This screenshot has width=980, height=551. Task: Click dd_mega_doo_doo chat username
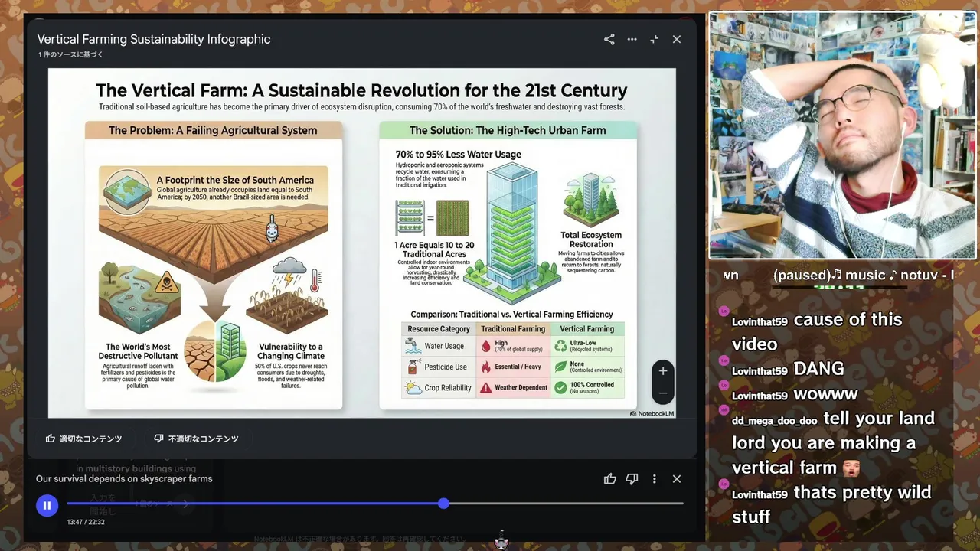click(774, 421)
